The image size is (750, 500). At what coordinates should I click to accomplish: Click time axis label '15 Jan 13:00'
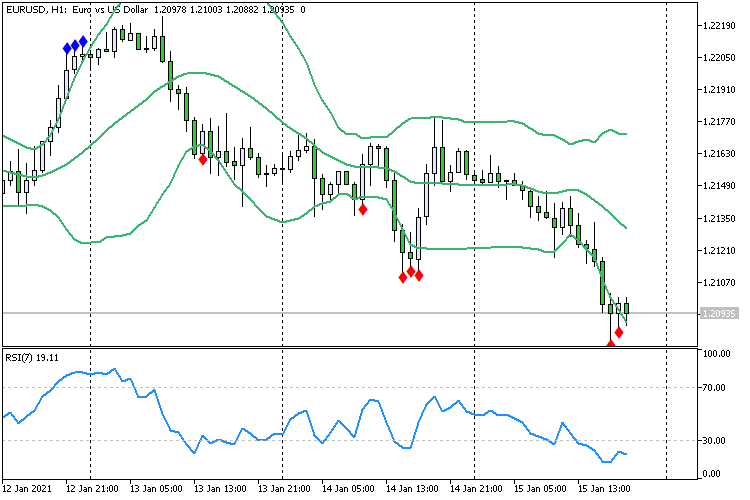tap(604, 489)
